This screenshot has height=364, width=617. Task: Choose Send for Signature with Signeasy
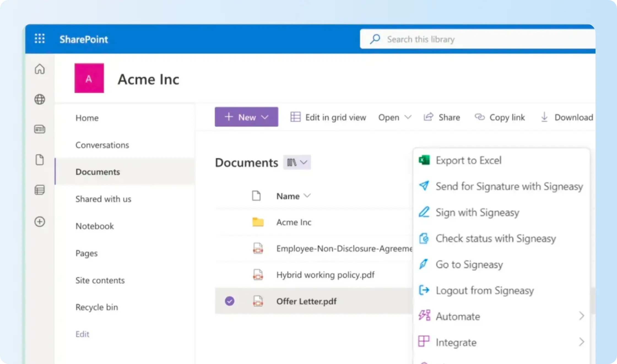coord(501,186)
